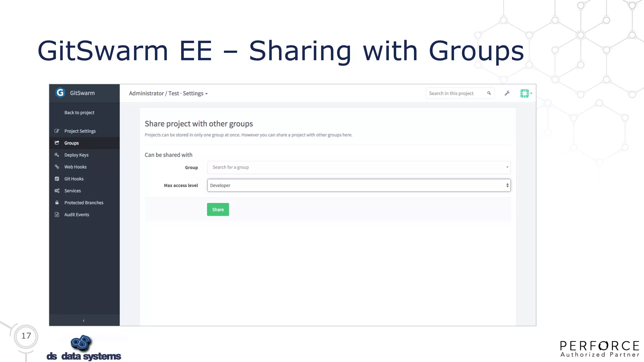
Task: Click the Administrator breadcrumb link
Action: click(x=146, y=93)
